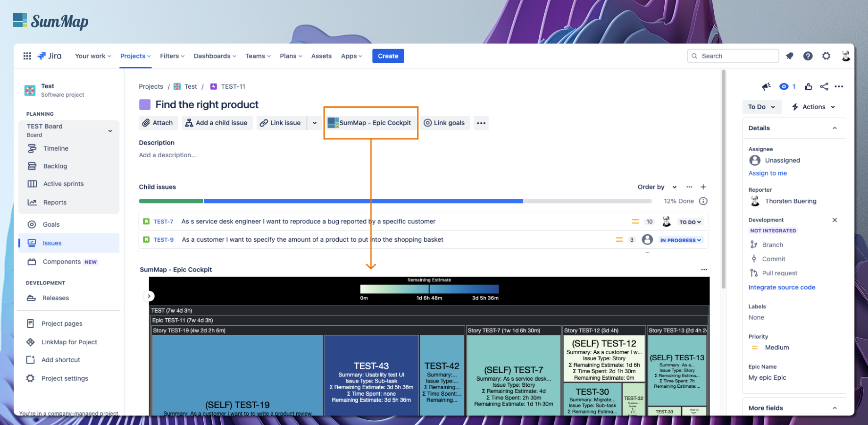Expand the Link issue dropdown arrow
Viewport: 868px width, 425px height.
pyautogui.click(x=315, y=123)
